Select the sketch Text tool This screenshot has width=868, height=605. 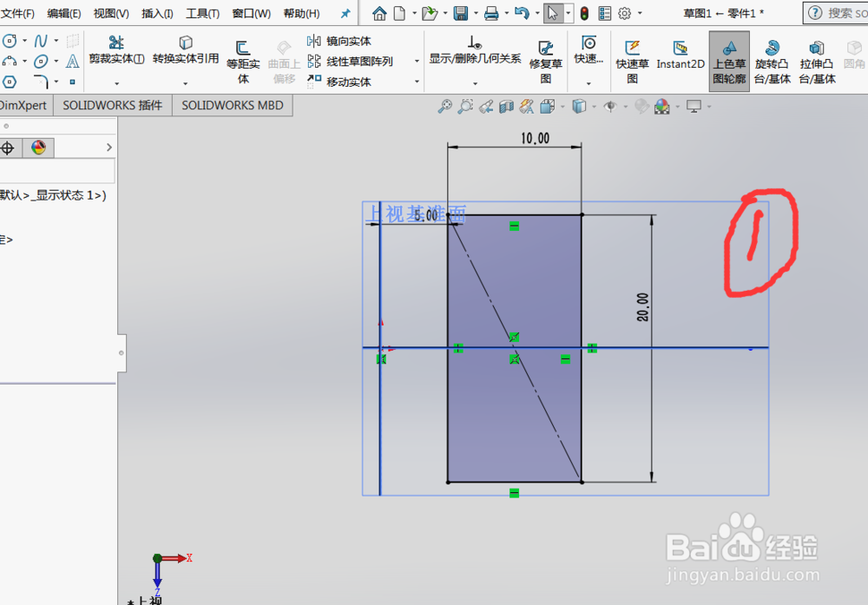[73, 61]
